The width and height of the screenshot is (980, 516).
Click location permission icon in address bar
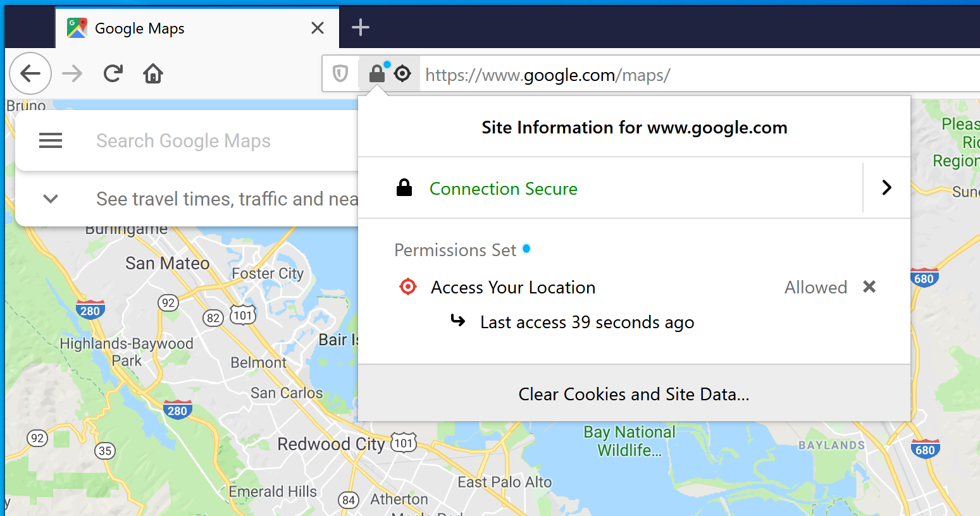[x=402, y=74]
